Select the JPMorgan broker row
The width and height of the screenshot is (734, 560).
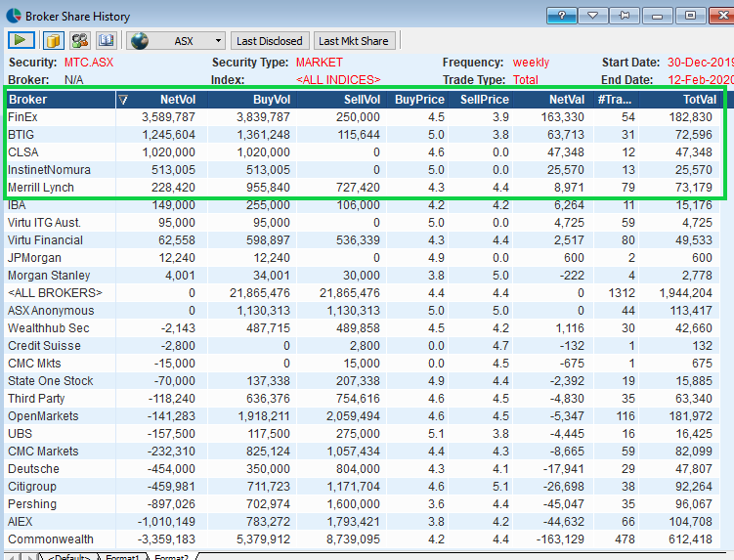(x=364, y=258)
